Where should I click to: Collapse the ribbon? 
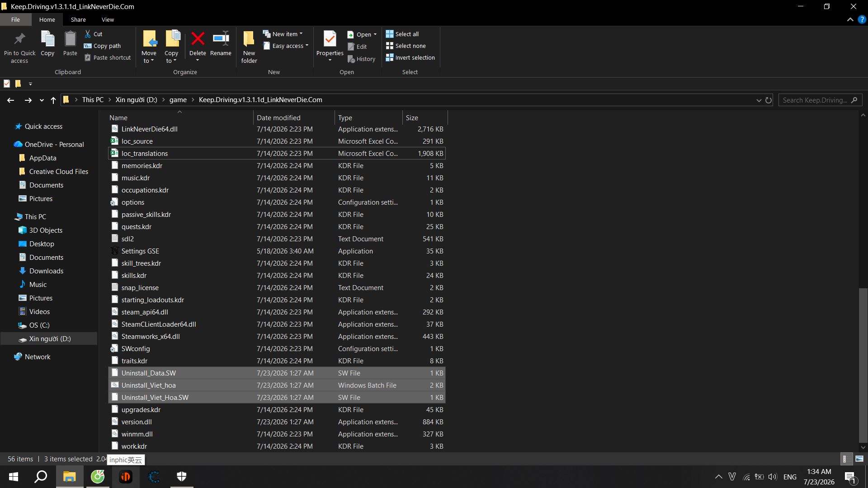pyautogui.click(x=850, y=19)
